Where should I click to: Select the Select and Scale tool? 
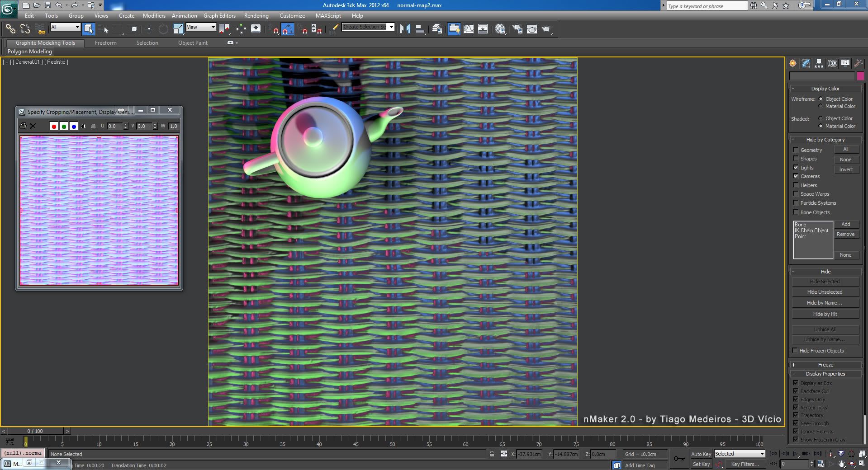pyautogui.click(x=178, y=29)
